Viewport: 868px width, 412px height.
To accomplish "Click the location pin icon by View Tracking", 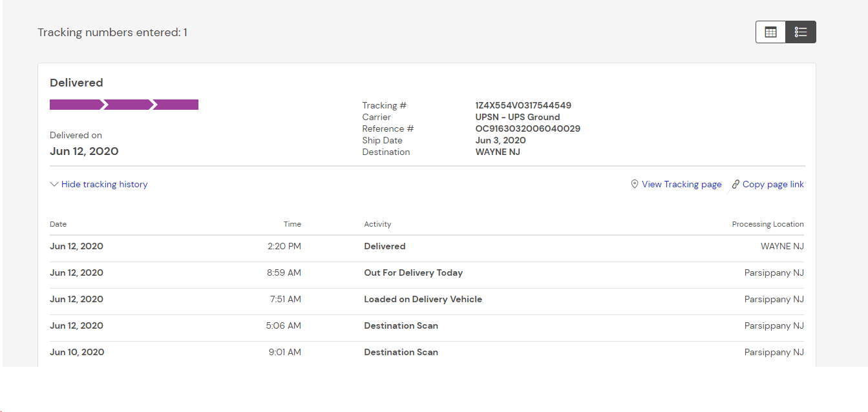I will [x=635, y=184].
